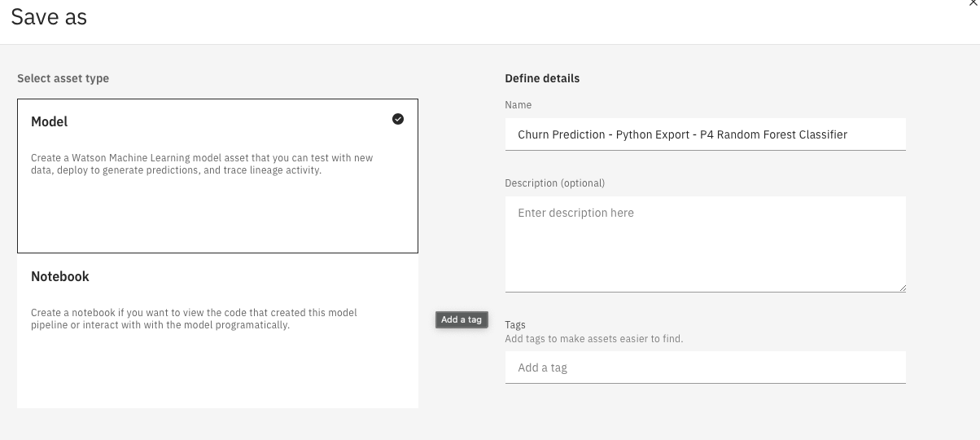Image resolution: width=980 pixels, height=440 pixels.
Task: Click the Notebook heading text
Action: [x=60, y=277]
